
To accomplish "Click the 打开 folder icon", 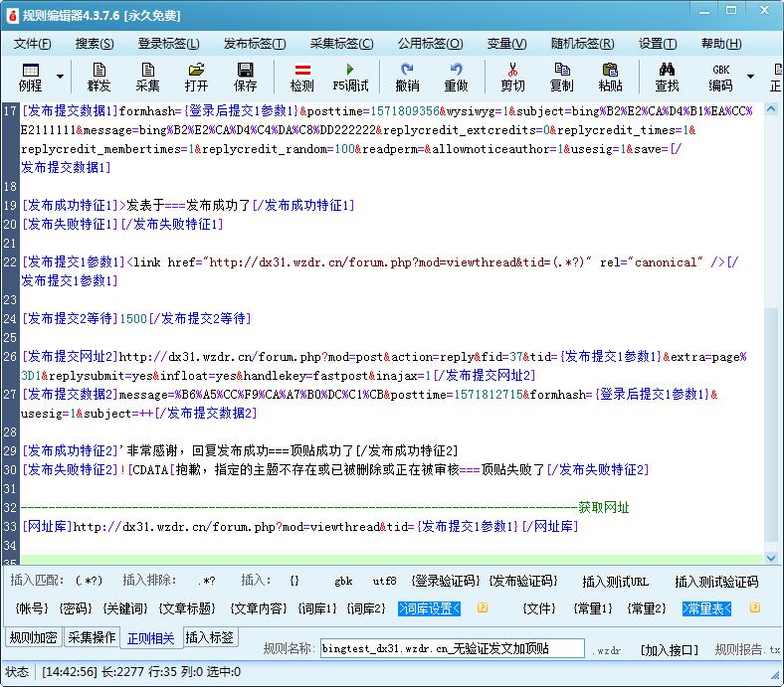I will pos(196,77).
